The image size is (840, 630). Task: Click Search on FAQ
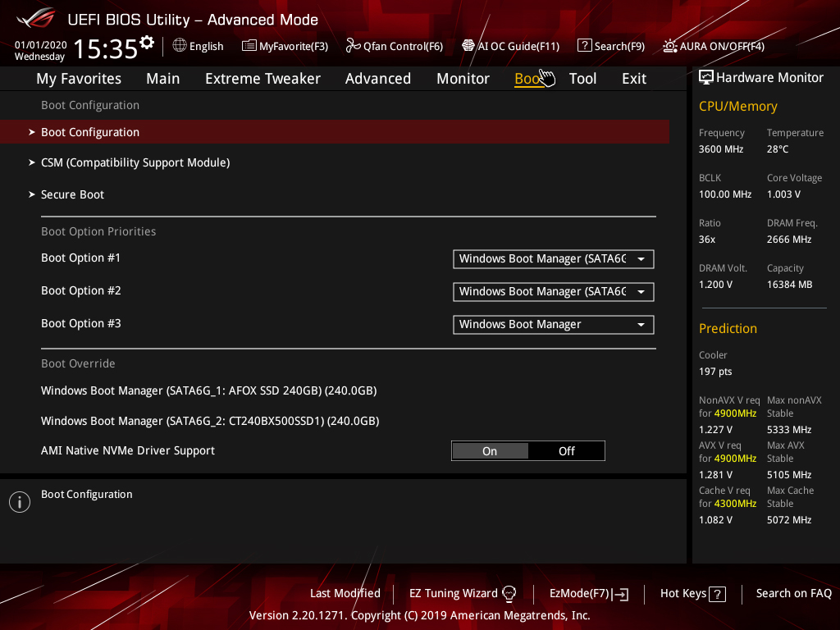click(793, 593)
